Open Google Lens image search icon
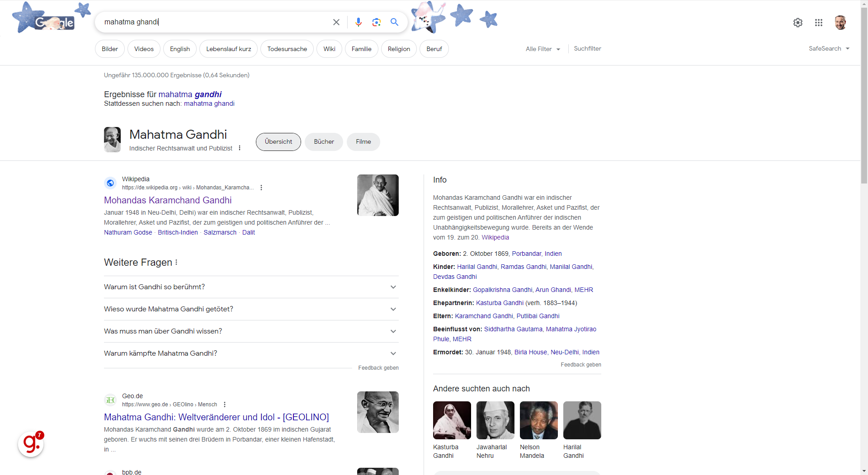The image size is (868, 475). (x=377, y=22)
